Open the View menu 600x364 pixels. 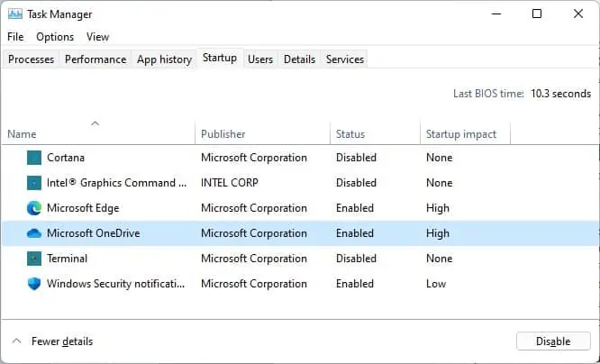point(97,37)
